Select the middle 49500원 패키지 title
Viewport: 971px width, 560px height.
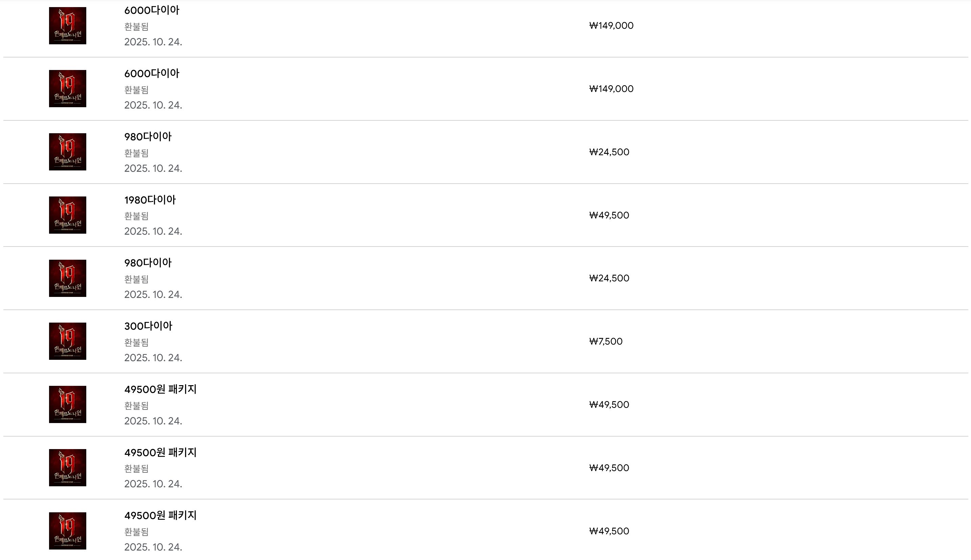tap(160, 453)
